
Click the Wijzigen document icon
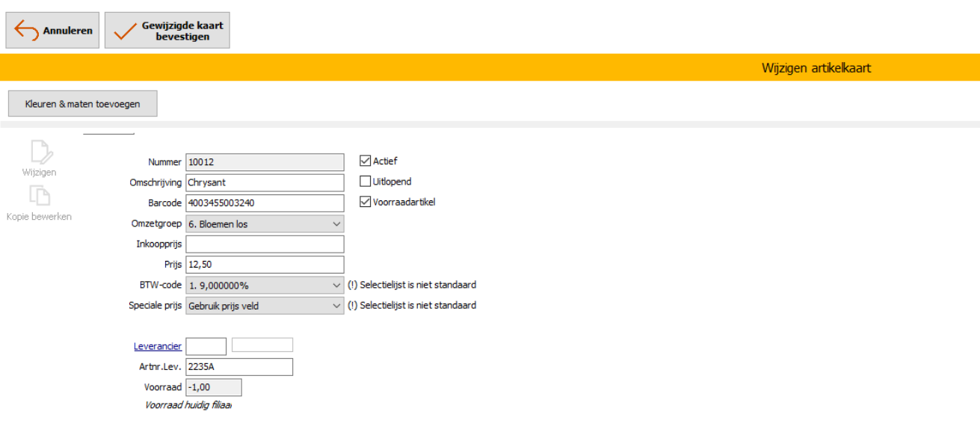click(x=40, y=152)
